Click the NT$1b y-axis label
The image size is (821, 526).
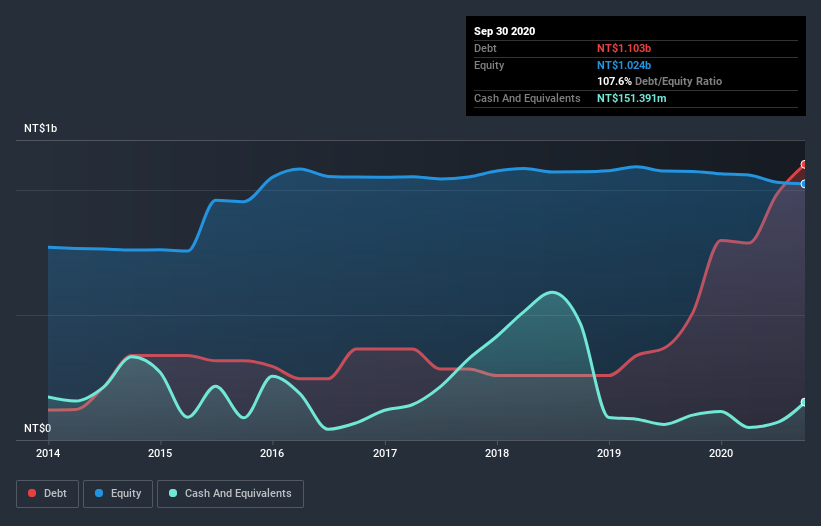coord(40,128)
